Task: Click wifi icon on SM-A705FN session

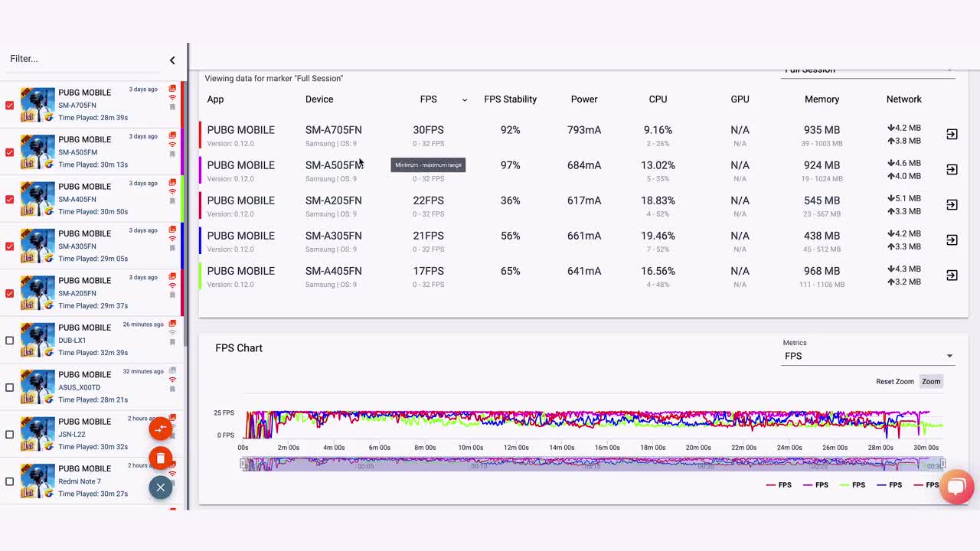Action: click(x=172, y=98)
